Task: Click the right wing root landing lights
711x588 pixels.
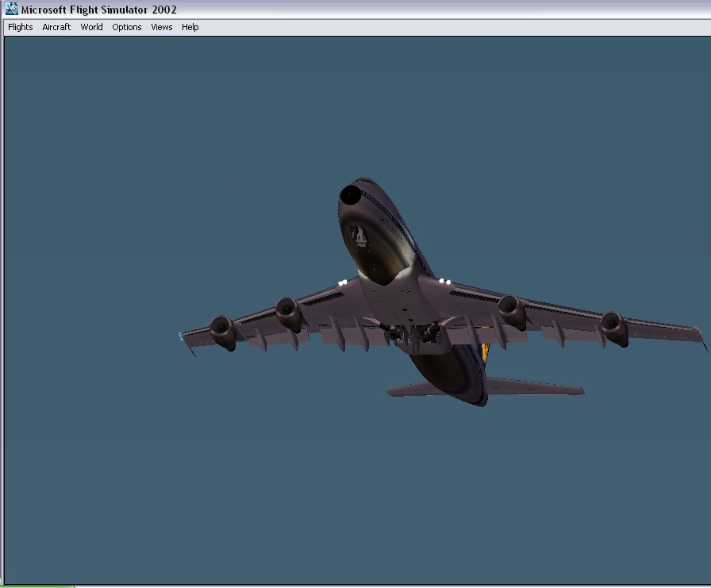Action: tap(445, 282)
